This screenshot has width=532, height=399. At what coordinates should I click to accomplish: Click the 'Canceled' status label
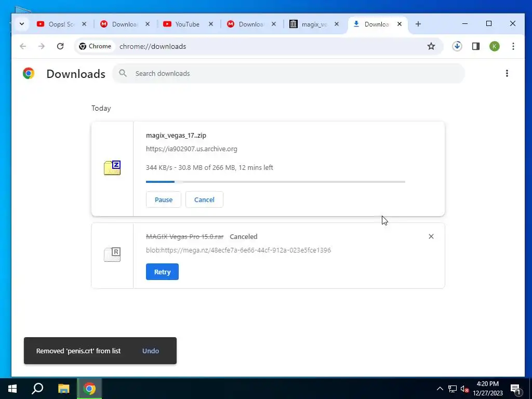pos(244,236)
